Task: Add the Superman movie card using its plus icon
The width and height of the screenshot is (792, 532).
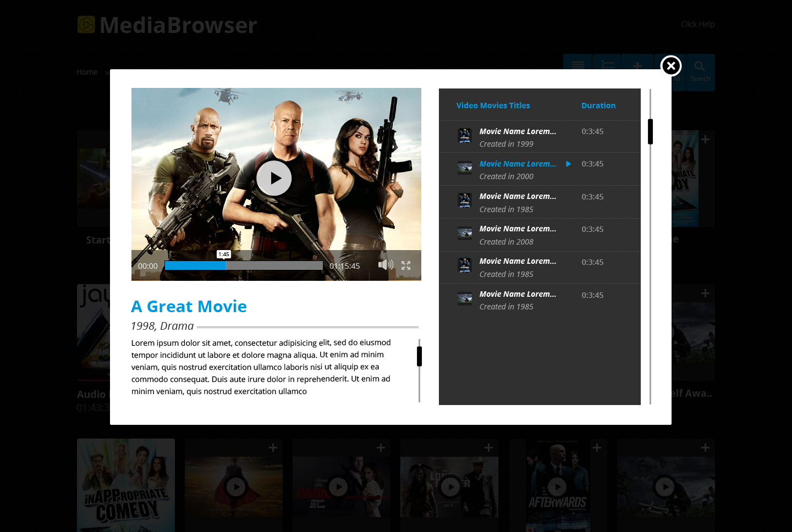Action: (x=273, y=448)
